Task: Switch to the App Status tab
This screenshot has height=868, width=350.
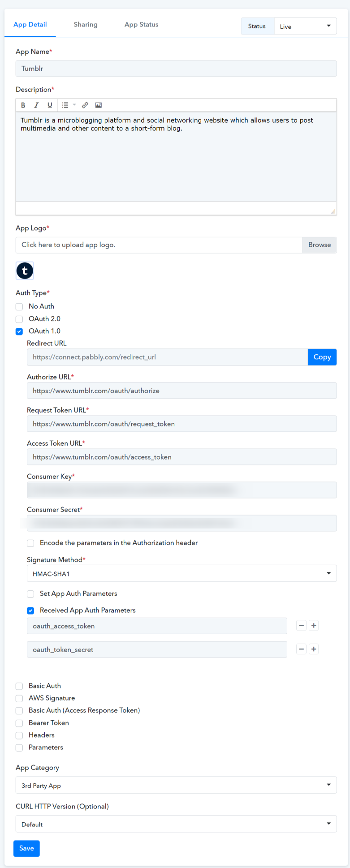Action: 142,25
